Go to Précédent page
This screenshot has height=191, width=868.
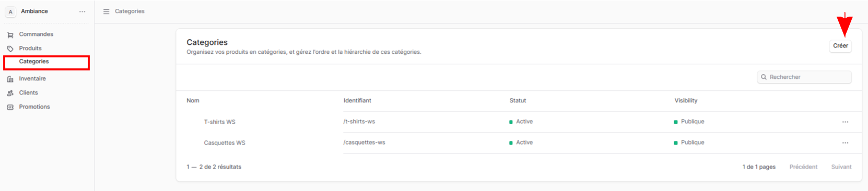(803, 167)
